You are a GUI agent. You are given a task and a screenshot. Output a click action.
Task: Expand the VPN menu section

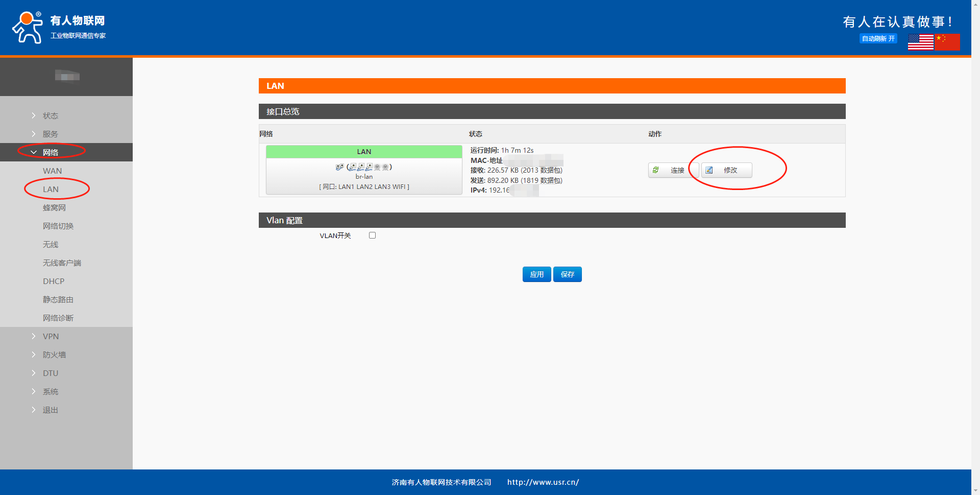pyautogui.click(x=51, y=337)
